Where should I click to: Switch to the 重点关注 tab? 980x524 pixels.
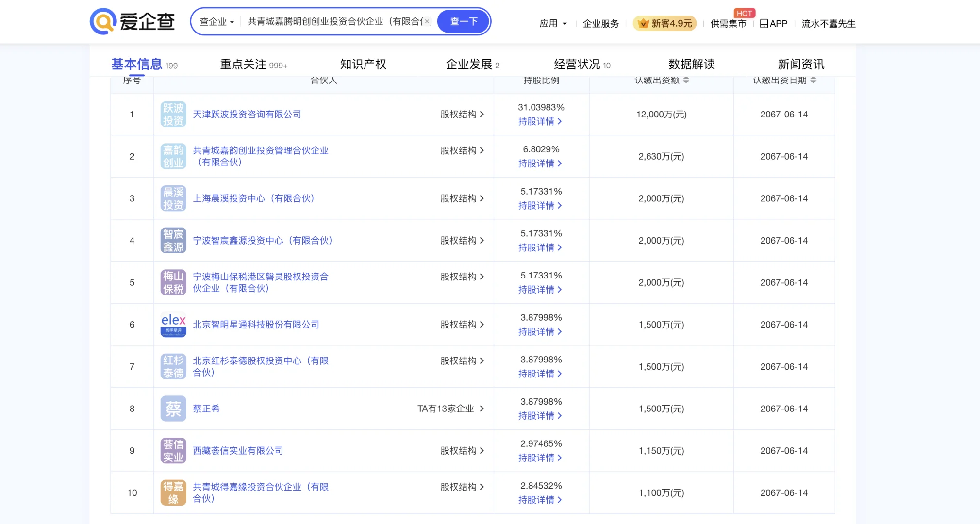(x=254, y=64)
